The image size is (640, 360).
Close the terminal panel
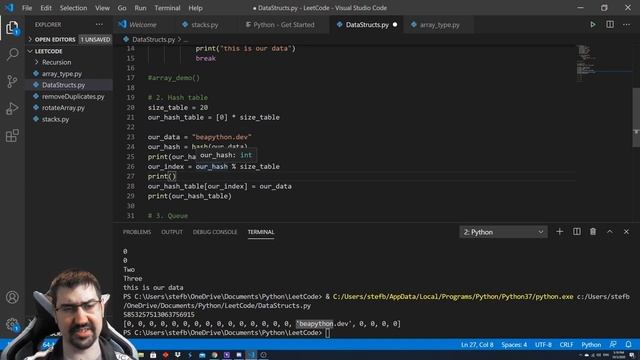tap(627, 232)
